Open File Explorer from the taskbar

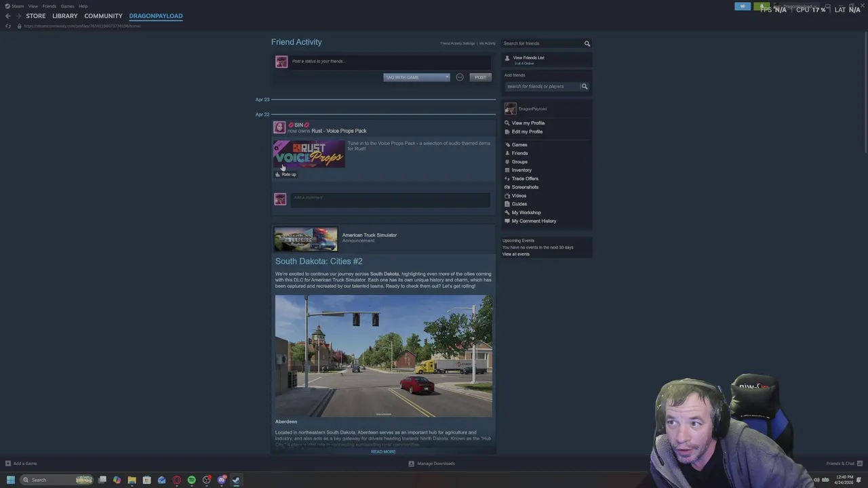click(132, 480)
